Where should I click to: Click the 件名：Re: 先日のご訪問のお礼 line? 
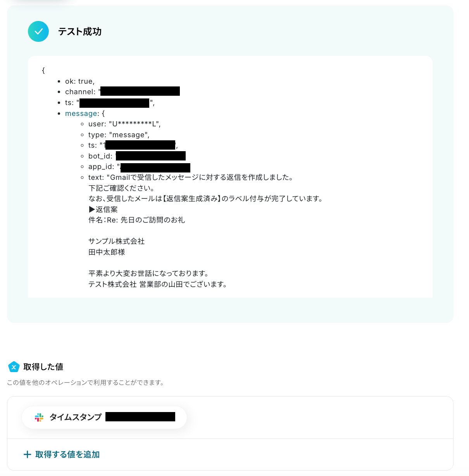137,220
